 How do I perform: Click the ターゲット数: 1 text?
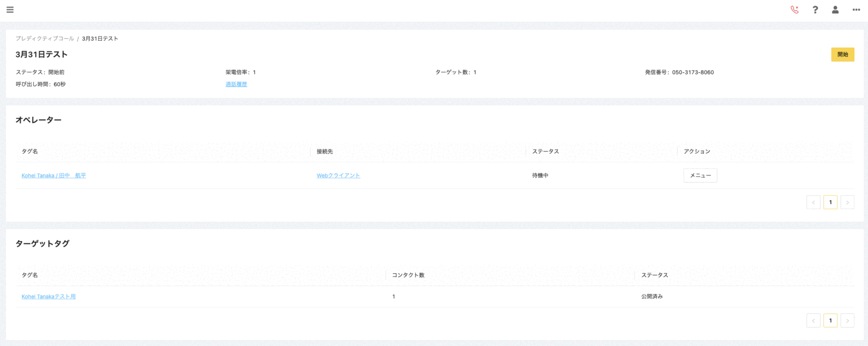pos(456,72)
